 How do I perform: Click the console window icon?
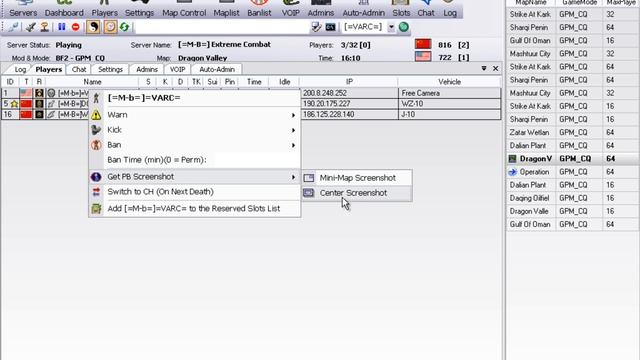coord(330,27)
